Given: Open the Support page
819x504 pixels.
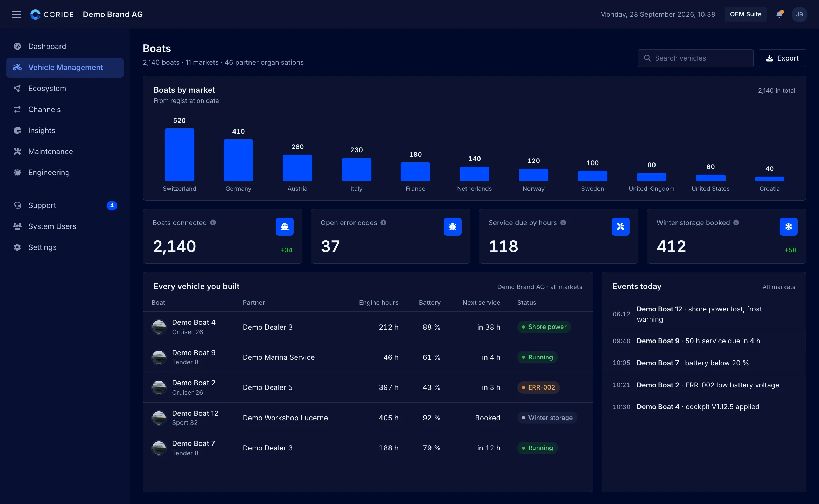Looking at the screenshot, I should click(x=65, y=205).
